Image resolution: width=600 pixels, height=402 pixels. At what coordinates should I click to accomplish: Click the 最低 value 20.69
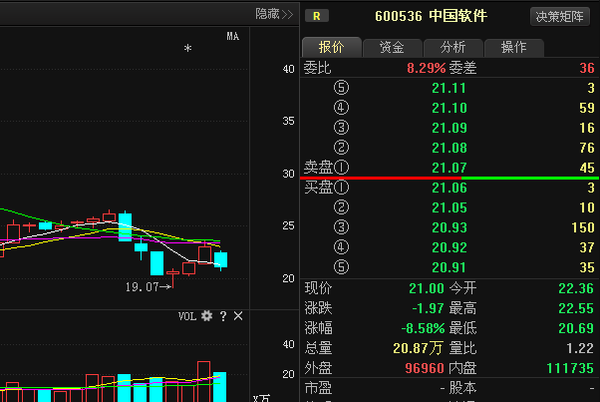tap(576, 328)
